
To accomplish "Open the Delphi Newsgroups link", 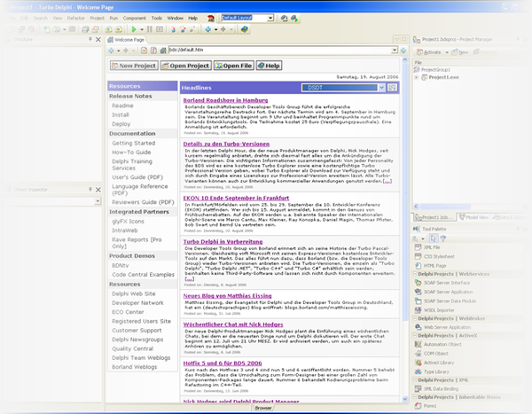I will [137, 340].
